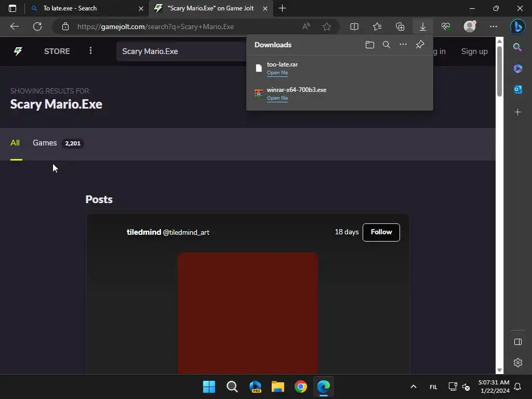Open Windows taskbar search
This screenshot has height=399, width=532.
[x=232, y=387]
